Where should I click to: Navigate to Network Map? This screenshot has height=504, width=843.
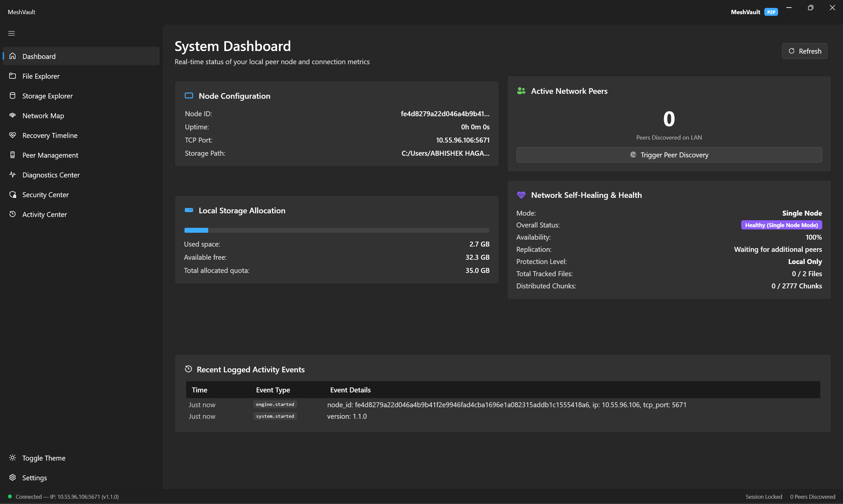pos(81,116)
